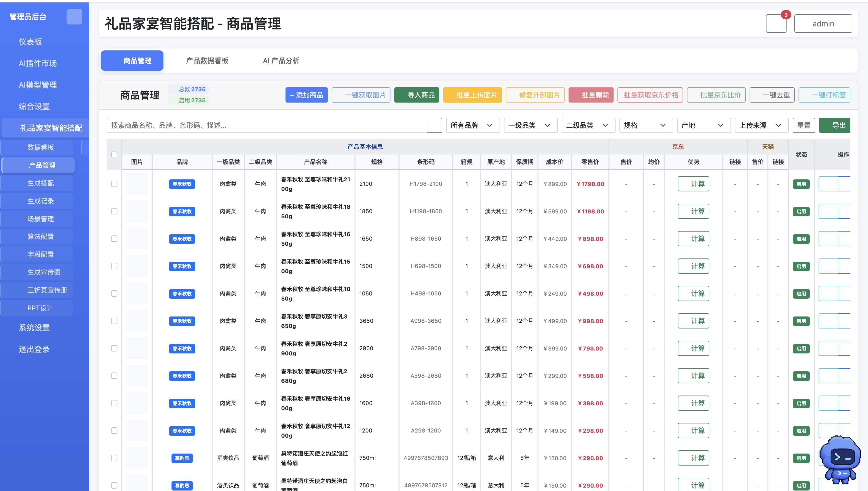Image resolution: width=868 pixels, height=491 pixels.
Task: Expand the 系统设置 sidebar group
Action: pos(34,327)
